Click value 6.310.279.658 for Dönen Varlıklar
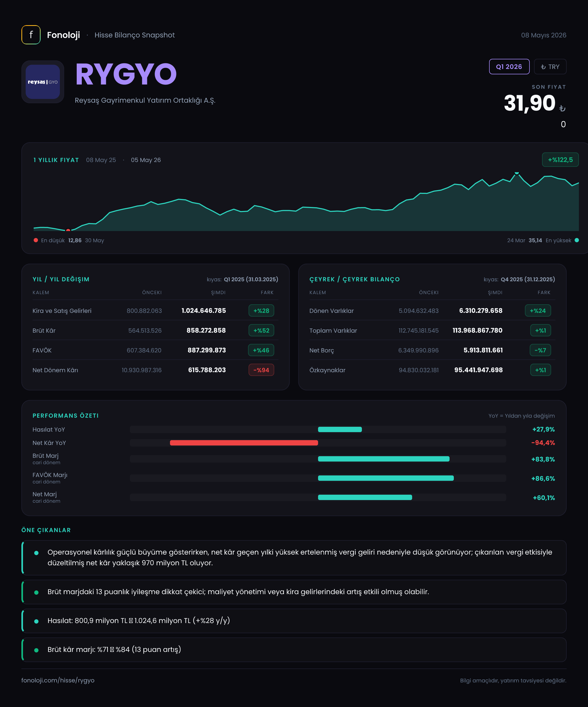This screenshot has width=588, height=707. pyautogui.click(x=481, y=310)
